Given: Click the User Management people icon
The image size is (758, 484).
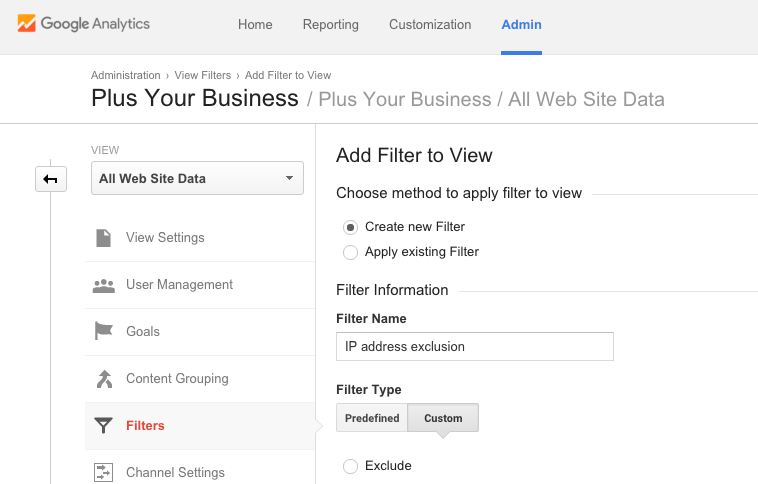Looking at the screenshot, I should coord(103,285).
